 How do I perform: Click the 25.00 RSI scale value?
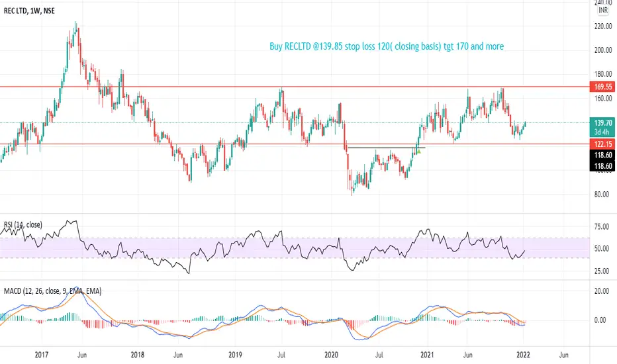[x=602, y=271]
